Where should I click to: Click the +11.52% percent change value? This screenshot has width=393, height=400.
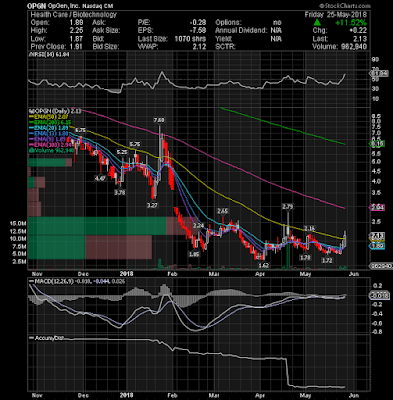tap(351, 23)
